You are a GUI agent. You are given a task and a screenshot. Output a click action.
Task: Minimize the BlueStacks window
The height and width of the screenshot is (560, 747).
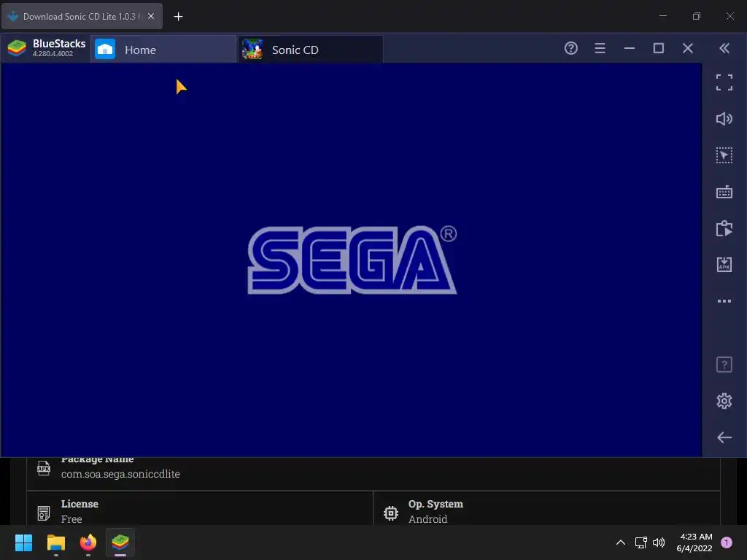tap(630, 48)
